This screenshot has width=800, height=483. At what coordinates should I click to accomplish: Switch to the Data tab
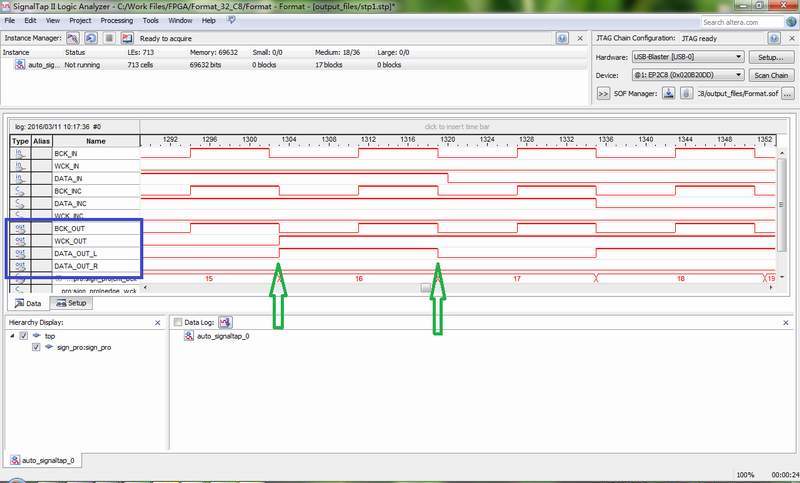[29, 303]
